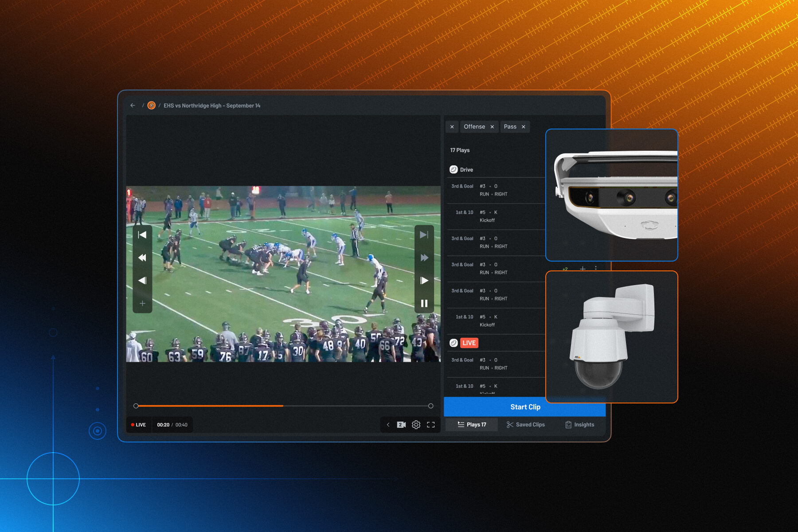
Task: Select first 3rd & Goal play under Drive
Action: (496, 190)
